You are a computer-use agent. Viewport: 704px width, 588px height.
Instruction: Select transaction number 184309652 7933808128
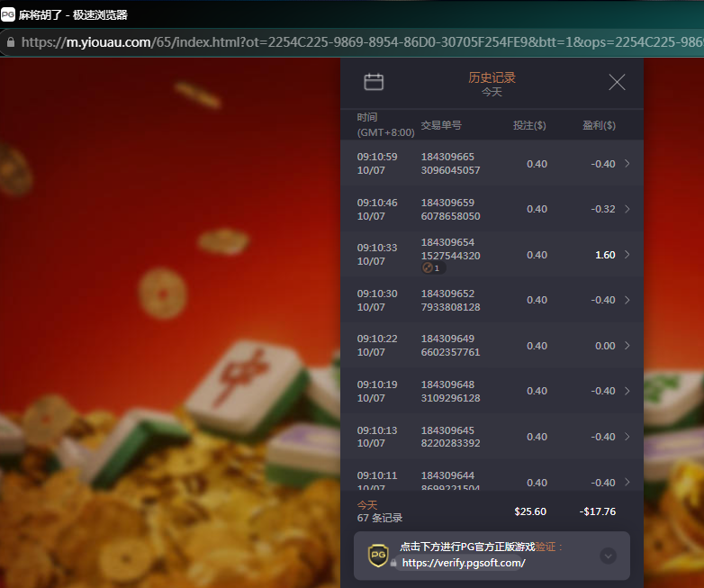(450, 300)
